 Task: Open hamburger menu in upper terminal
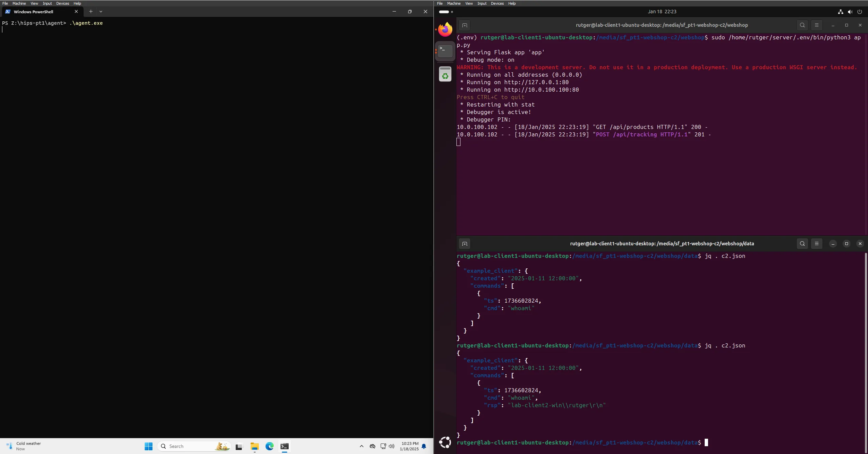tap(817, 25)
